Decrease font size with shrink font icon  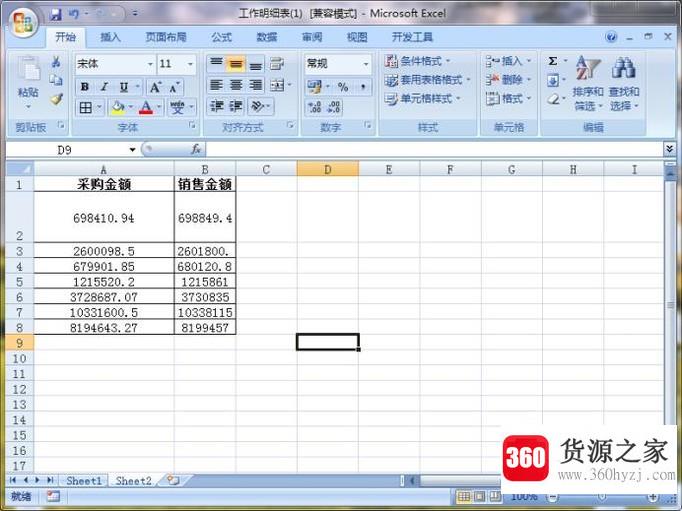175,88
